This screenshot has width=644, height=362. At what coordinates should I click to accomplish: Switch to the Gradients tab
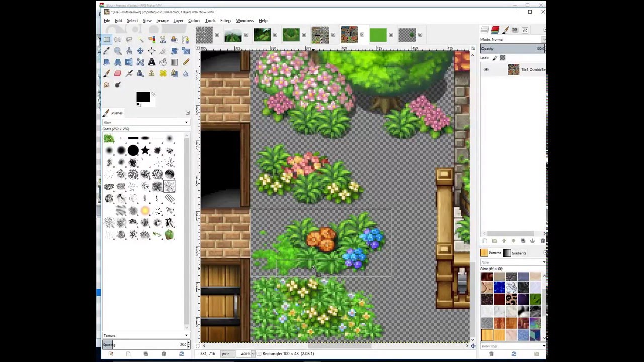[x=515, y=253]
